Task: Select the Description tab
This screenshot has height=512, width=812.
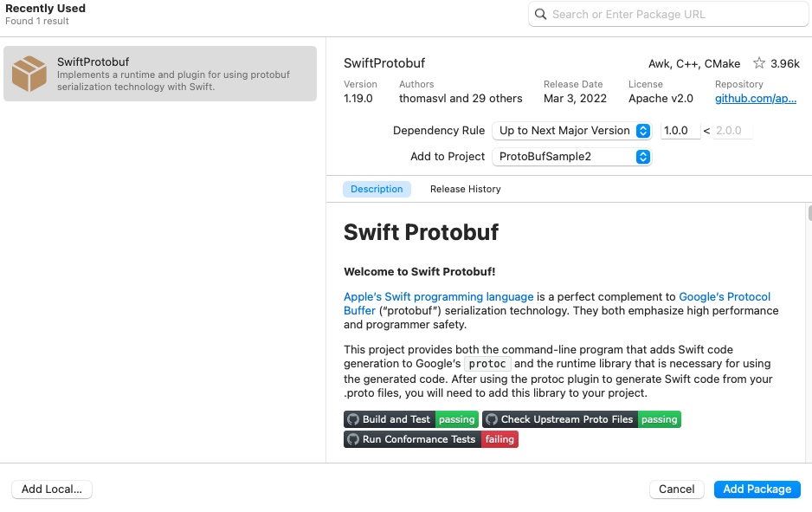Action: (377, 189)
